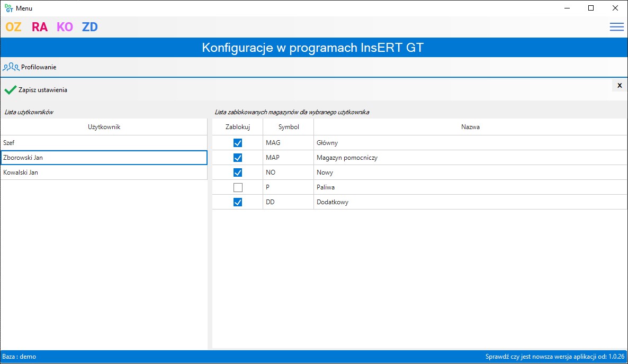
Task: Click the Magazyn pomocniczy name cell
Action: click(471, 158)
